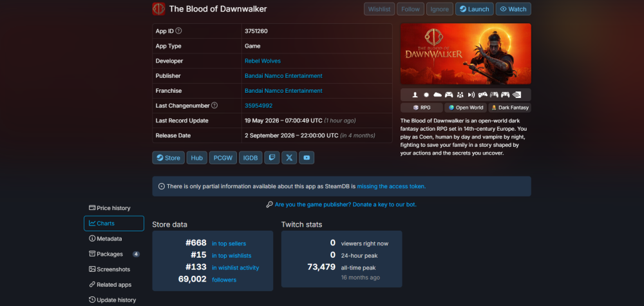Click the Open World tag
This screenshot has height=306, width=644.
(x=466, y=108)
